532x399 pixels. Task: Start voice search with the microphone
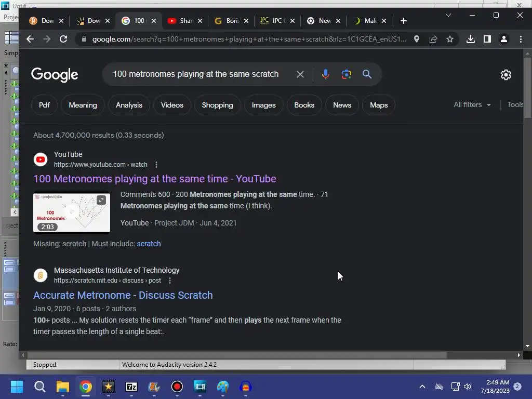325,74
